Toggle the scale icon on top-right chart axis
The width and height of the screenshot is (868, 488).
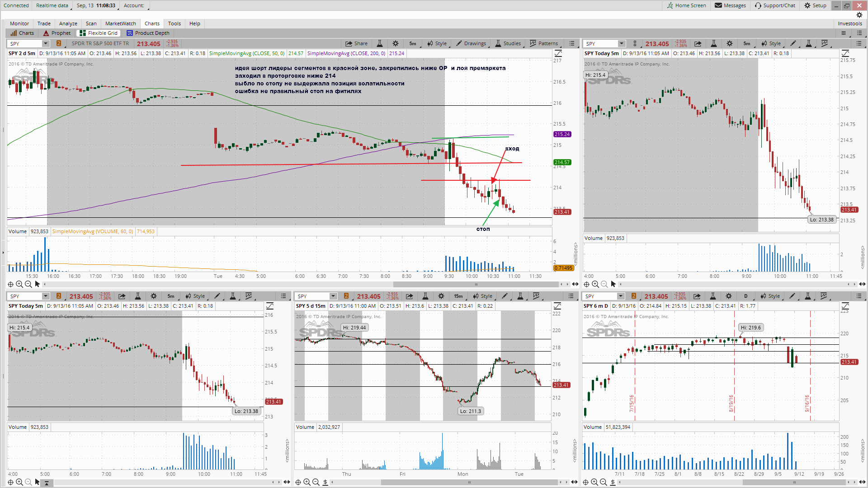845,53
